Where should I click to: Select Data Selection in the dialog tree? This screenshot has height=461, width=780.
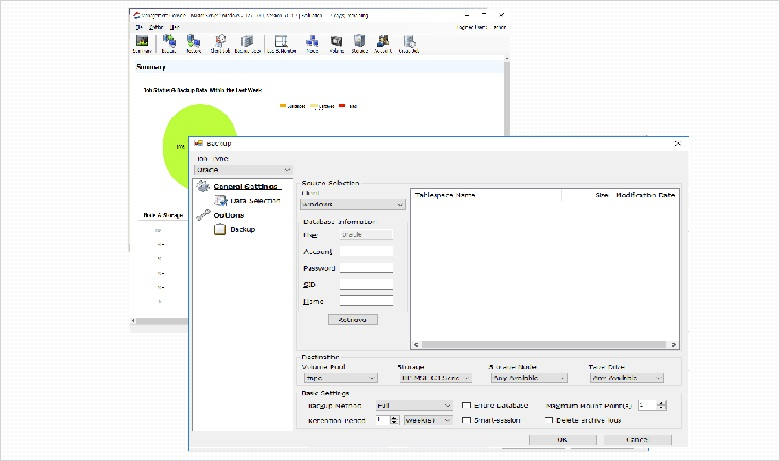(255, 201)
